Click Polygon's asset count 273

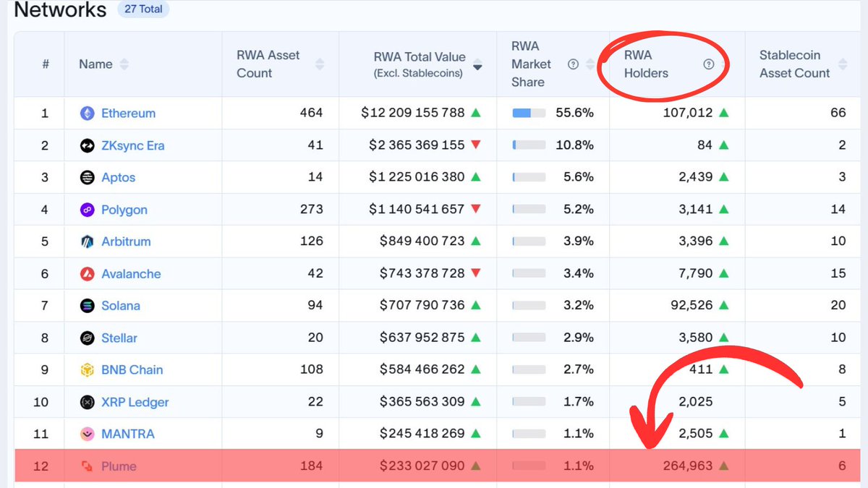click(x=312, y=210)
